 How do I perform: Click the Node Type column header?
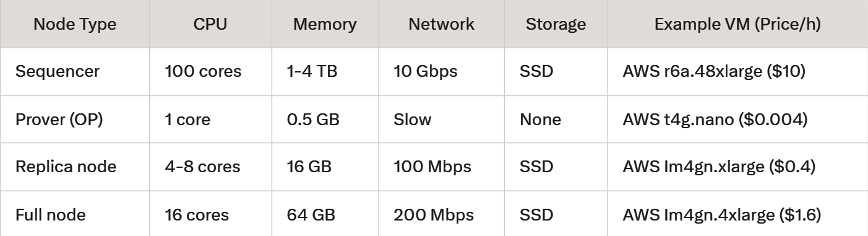click(74, 24)
